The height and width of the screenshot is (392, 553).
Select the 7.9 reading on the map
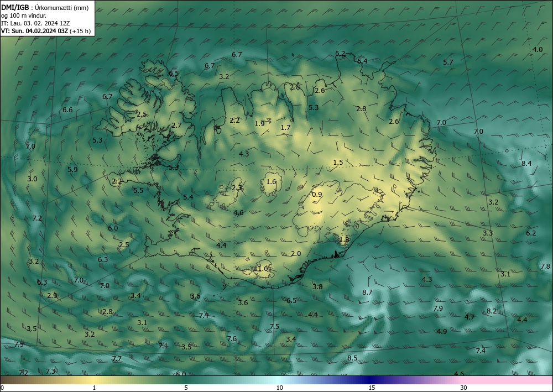[x=437, y=308]
